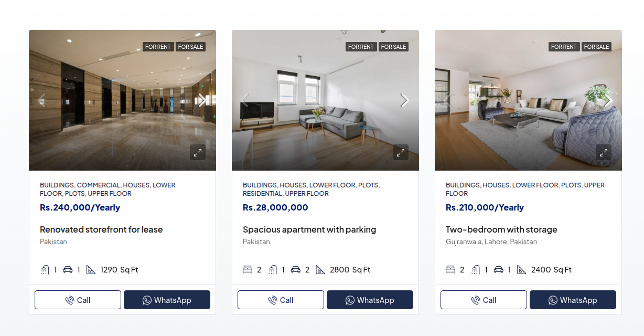Call about Two-bedroom with storage
The image size is (644, 336).
click(x=484, y=300)
